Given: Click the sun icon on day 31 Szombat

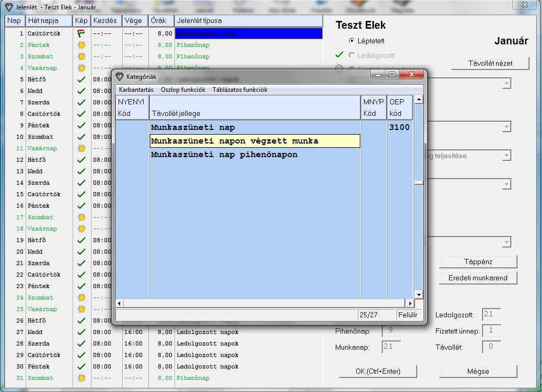Looking at the screenshot, I should point(81,378).
